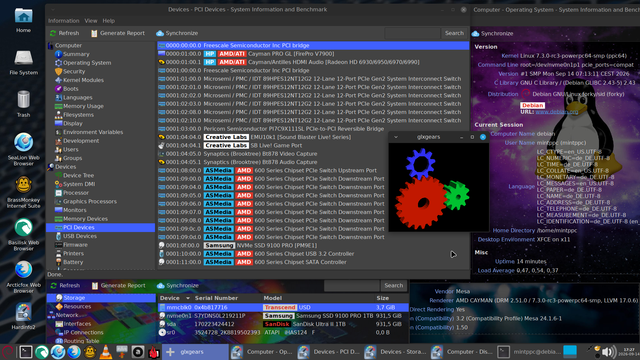This screenshot has width=640, height=360.
Task: Click Generate Report in the PCI Devices window
Action: (118, 33)
